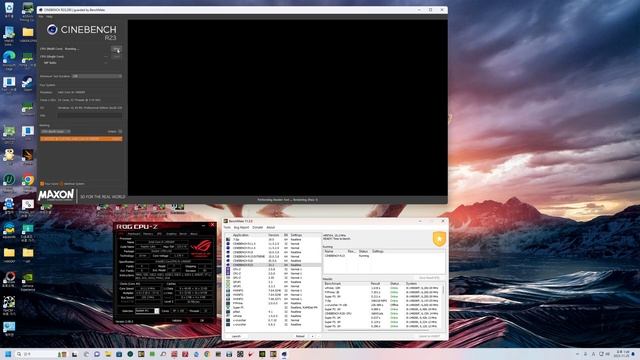Click the MAXON logo
This screenshot has width=640, height=360.
pos(56,195)
